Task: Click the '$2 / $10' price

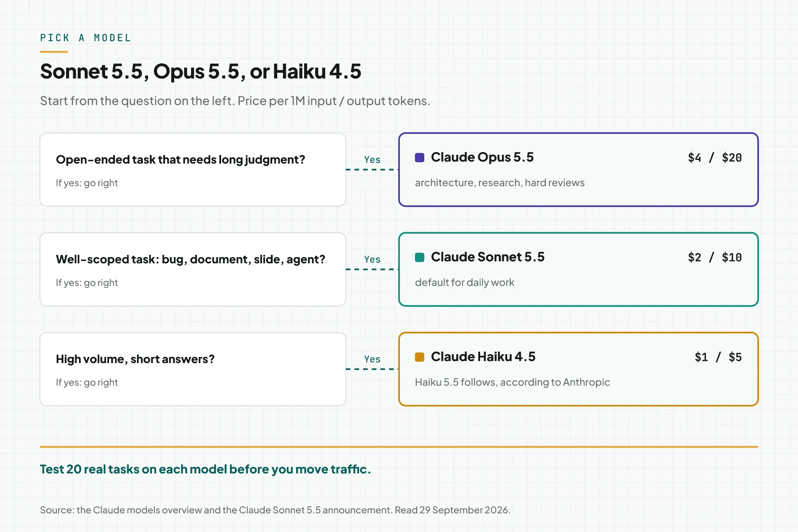Action: pyautogui.click(x=715, y=258)
